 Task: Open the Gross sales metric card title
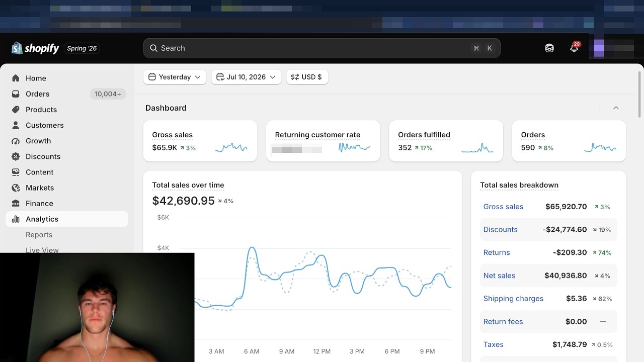pyautogui.click(x=173, y=135)
